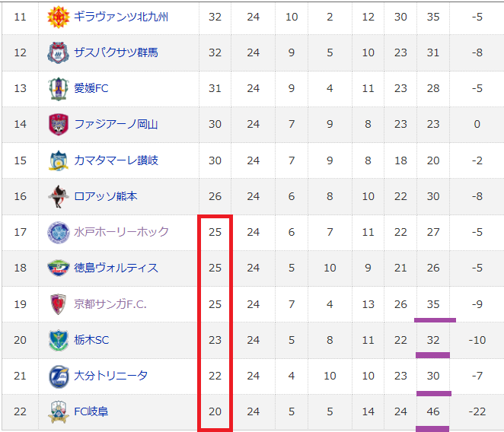Click the Tochigi SC team crest icon

58,340
